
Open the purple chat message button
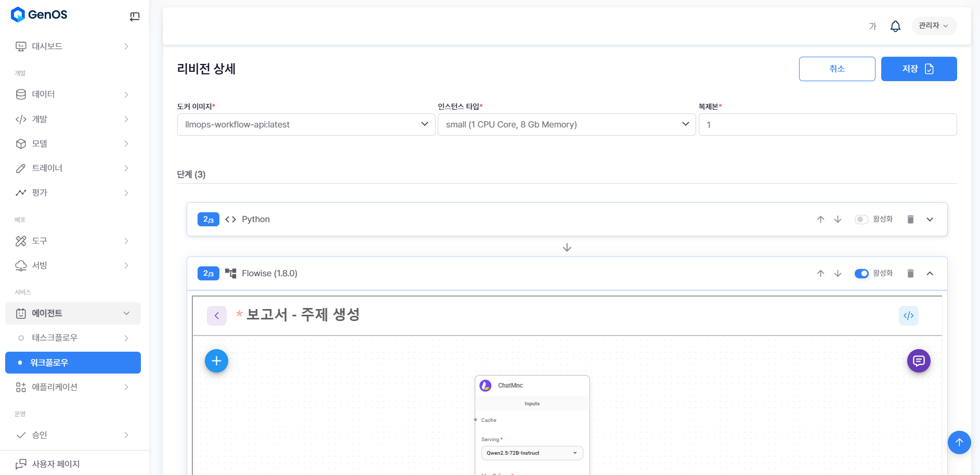[918, 361]
